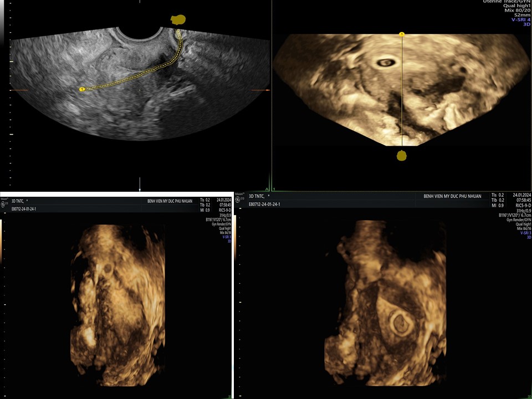Viewport: 532px width, 399px height.
Task: Select the numbered start point of the uterine trace
Action: click(82, 89)
